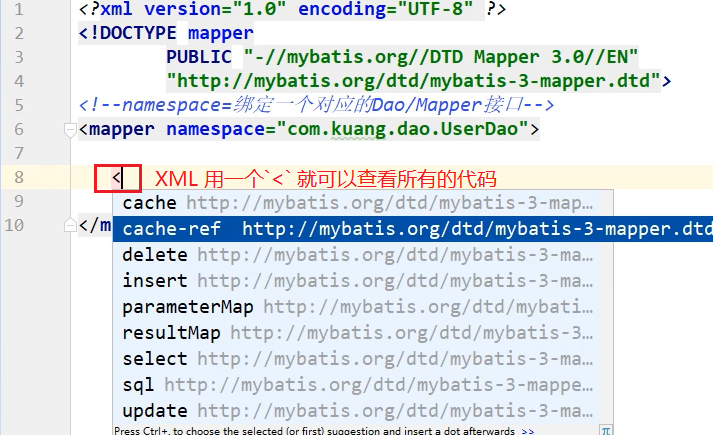Click the pi icon in the completion popup

click(x=606, y=430)
